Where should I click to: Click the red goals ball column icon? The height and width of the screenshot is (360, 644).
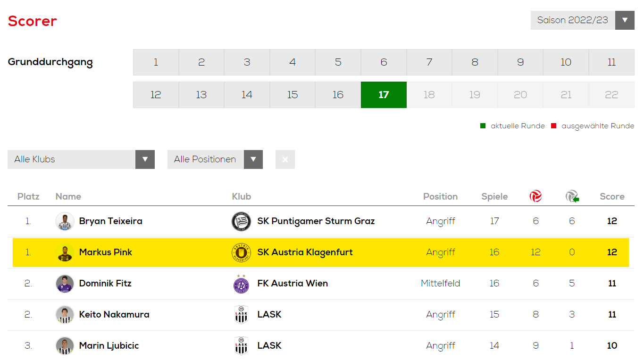535,196
